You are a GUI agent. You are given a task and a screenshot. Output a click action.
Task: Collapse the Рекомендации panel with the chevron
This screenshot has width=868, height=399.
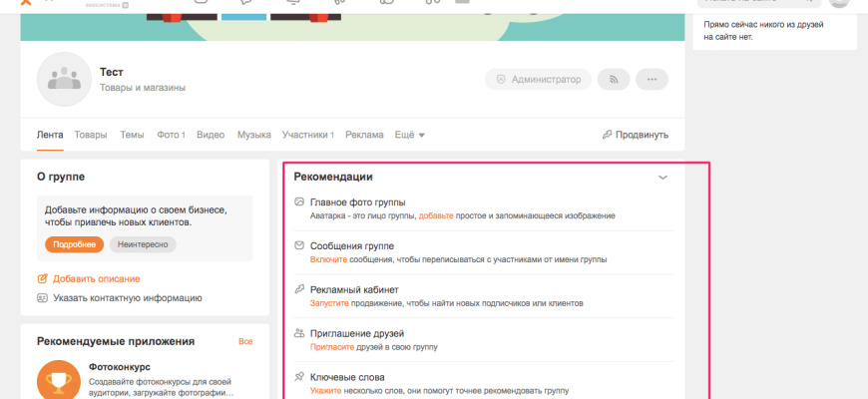pyautogui.click(x=662, y=178)
